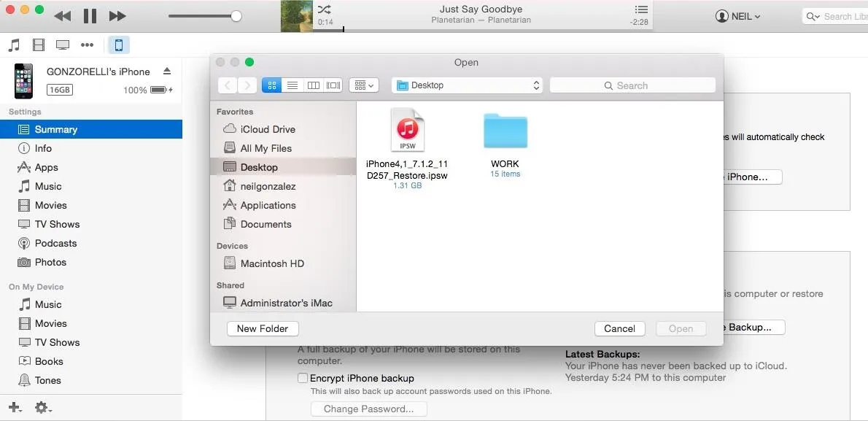Eject GONZORELLI's iPhone
This screenshot has width=868, height=421.
[167, 71]
